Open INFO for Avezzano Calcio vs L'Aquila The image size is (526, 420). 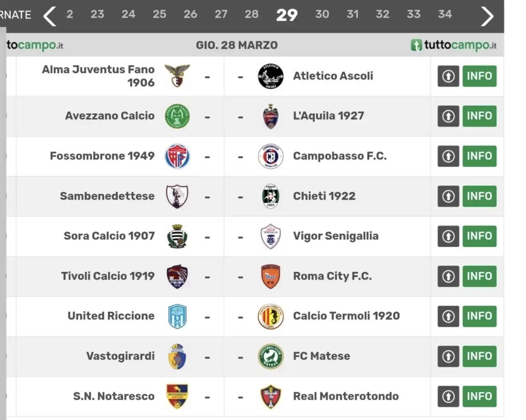coord(480,116)
